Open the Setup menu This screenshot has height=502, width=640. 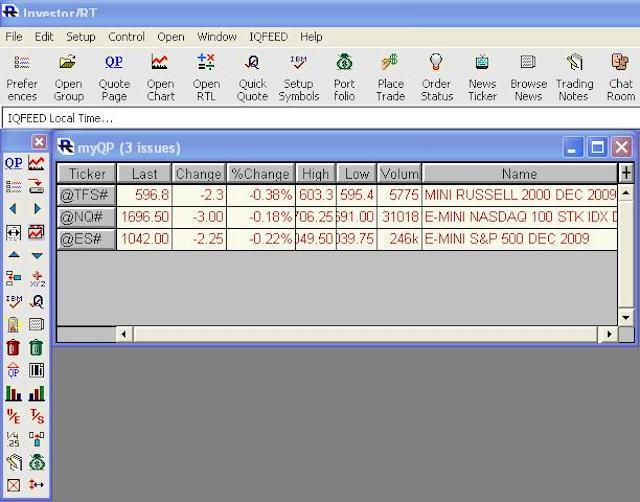point(81,37)
